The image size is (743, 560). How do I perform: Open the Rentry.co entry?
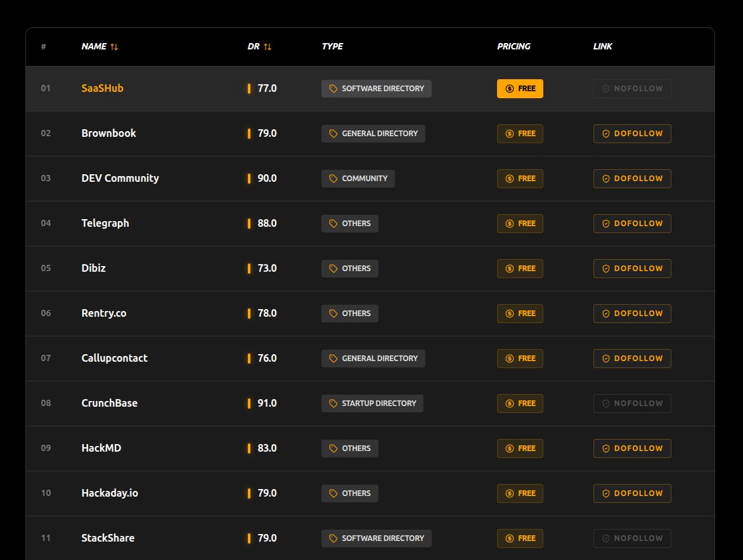point(104,313)
